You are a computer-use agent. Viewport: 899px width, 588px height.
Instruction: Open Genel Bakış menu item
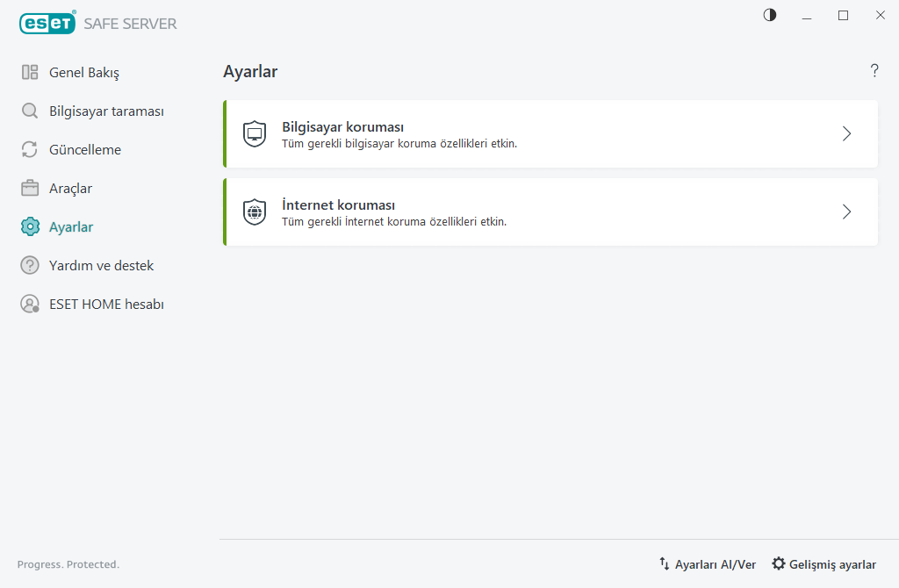[84, 73]
